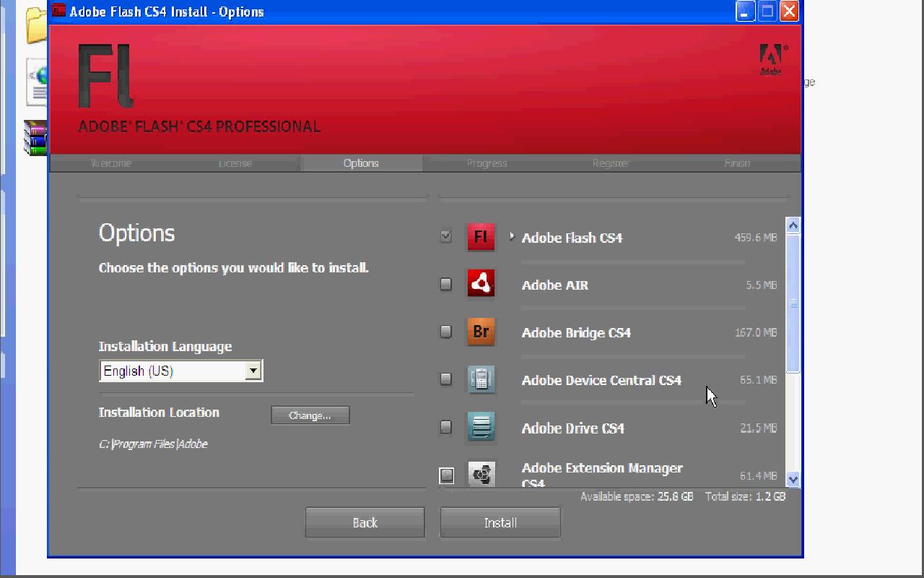Click the Adobe Extension Manager CS4 icon
This screenshot has height=578, width=924.
point(481,474)
